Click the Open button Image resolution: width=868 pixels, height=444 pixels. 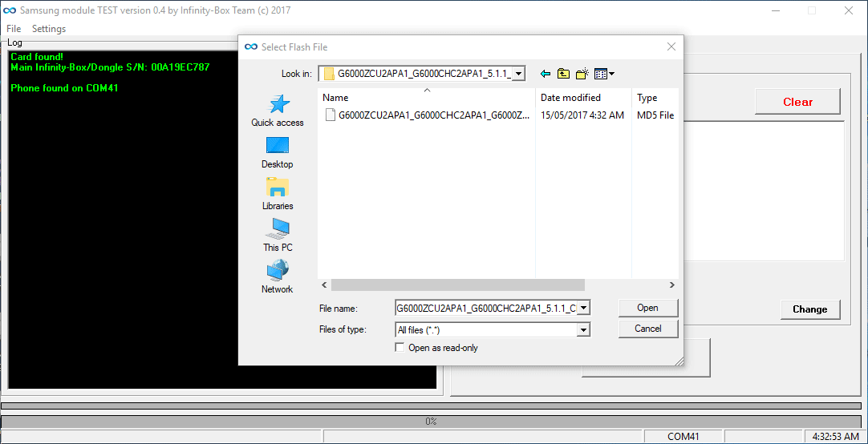pos(647,308)
